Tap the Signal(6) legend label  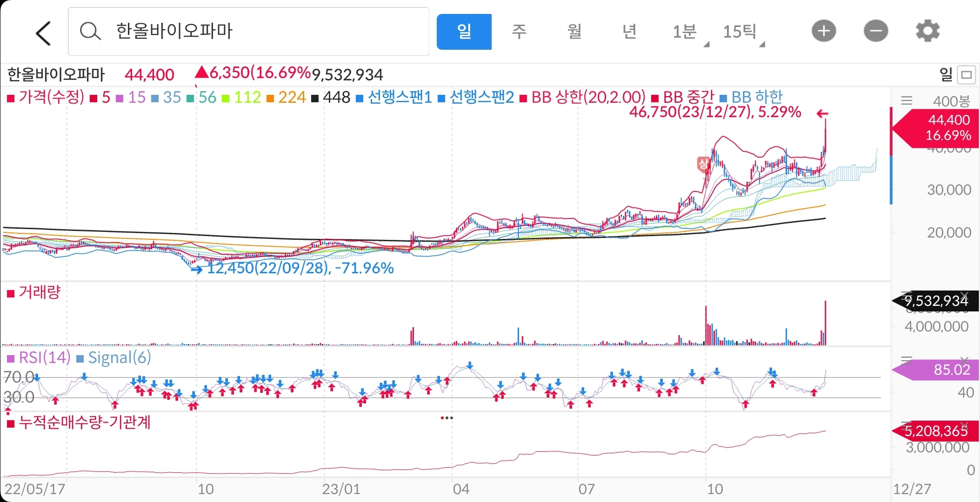(x=114, y=357)
